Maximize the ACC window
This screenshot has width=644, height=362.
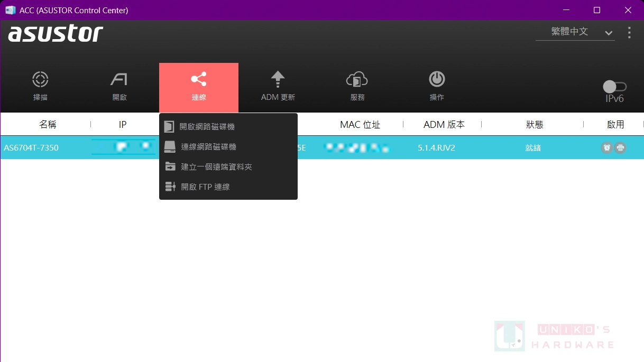pyautogui.click(x=597, y=10)
